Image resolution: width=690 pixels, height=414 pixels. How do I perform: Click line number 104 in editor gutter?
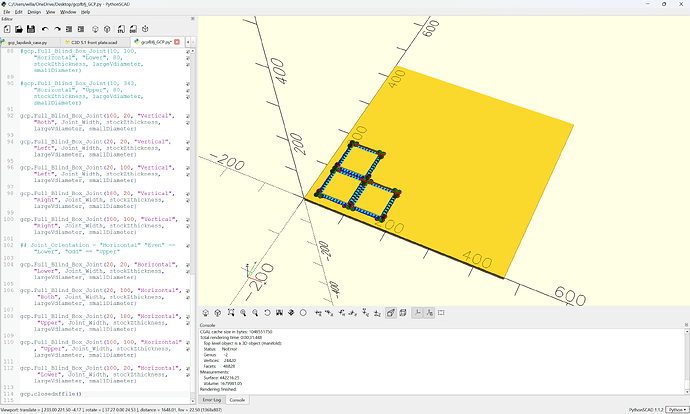(x=9, y=264)
